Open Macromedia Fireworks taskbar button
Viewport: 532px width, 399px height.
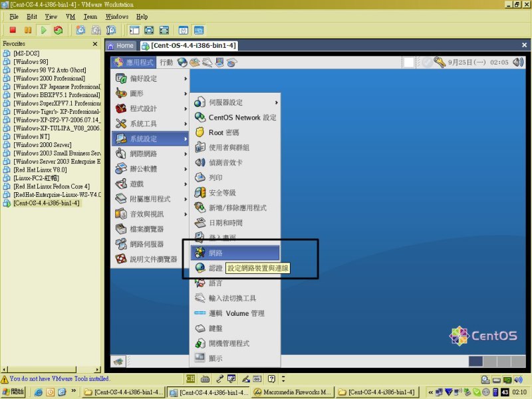[293, 392]
